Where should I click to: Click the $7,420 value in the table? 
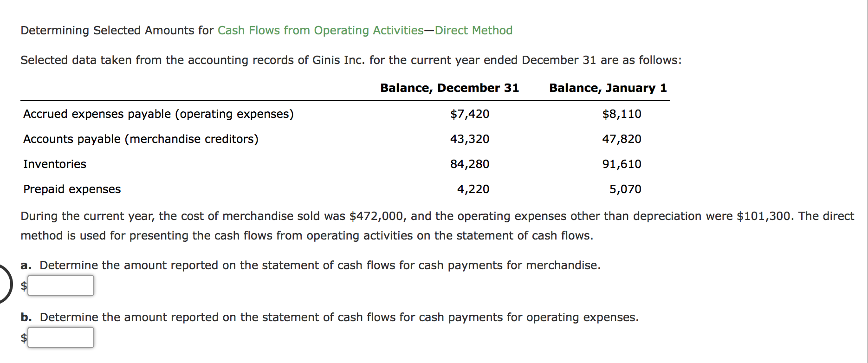pos(470,114)
